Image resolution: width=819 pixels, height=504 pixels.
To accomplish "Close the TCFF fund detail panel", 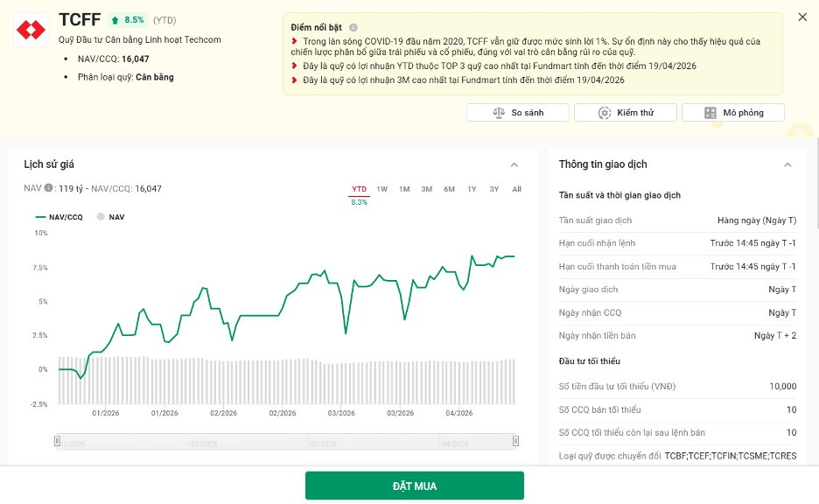I will (x=802, y=17).
